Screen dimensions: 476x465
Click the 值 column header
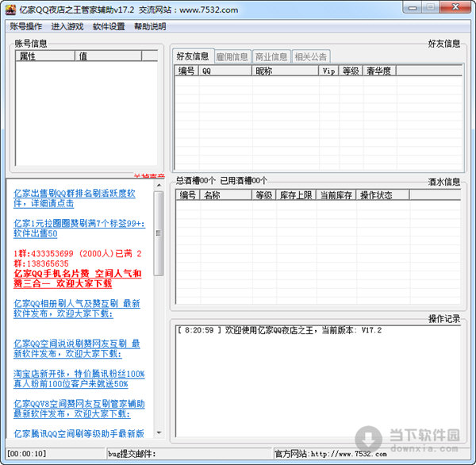(x=108, y=56)
